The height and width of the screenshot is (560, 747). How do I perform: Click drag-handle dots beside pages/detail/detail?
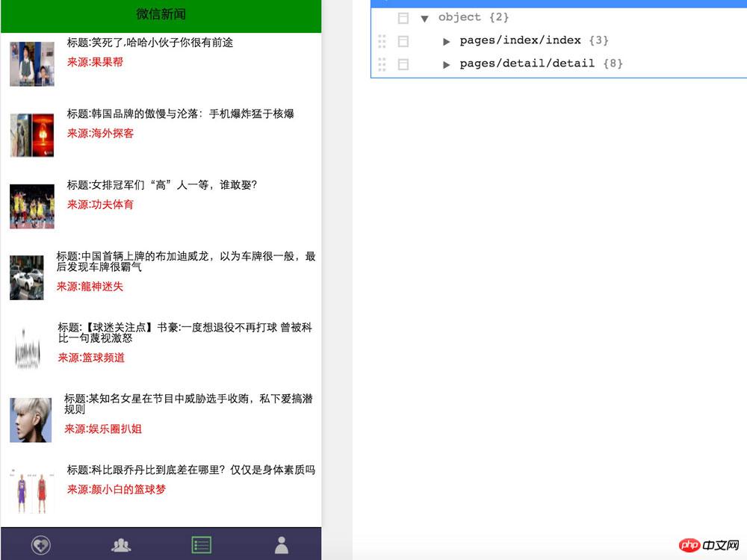tap(382, 63)
